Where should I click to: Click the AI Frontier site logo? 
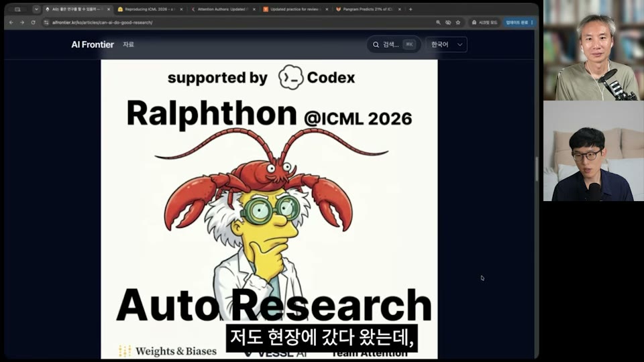(93, 44)
